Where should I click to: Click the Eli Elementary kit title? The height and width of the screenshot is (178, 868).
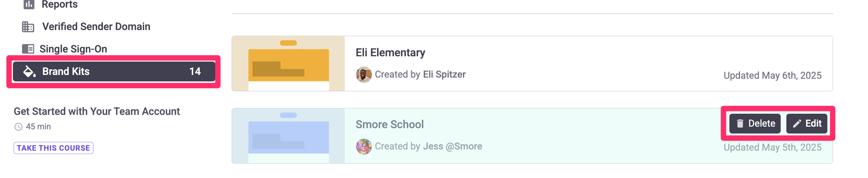coord(390,52)
